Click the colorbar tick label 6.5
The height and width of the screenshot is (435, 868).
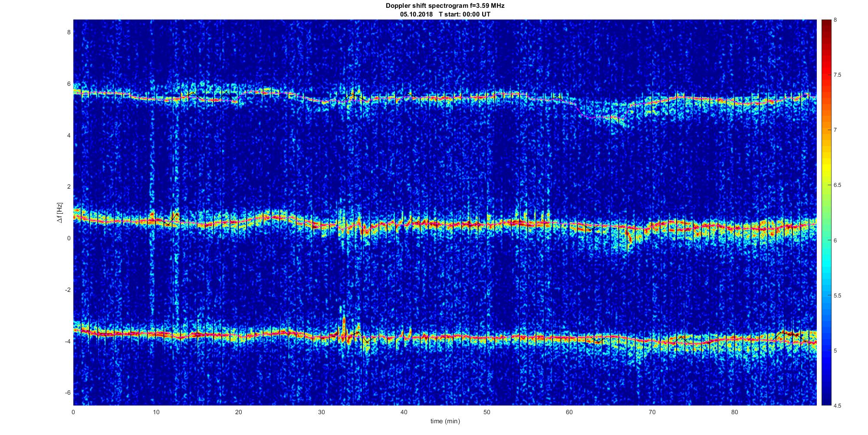[x=838, y=185]
